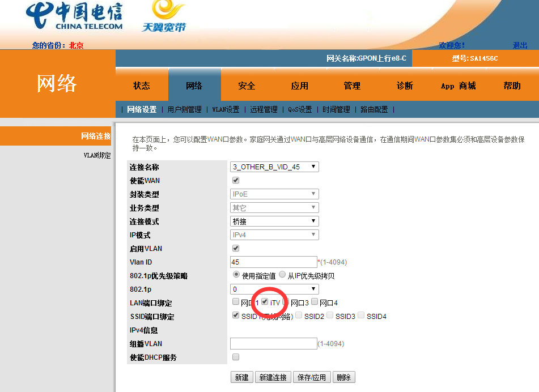Open the 业务类型 其它 dropdown

[x=274, y=208]
